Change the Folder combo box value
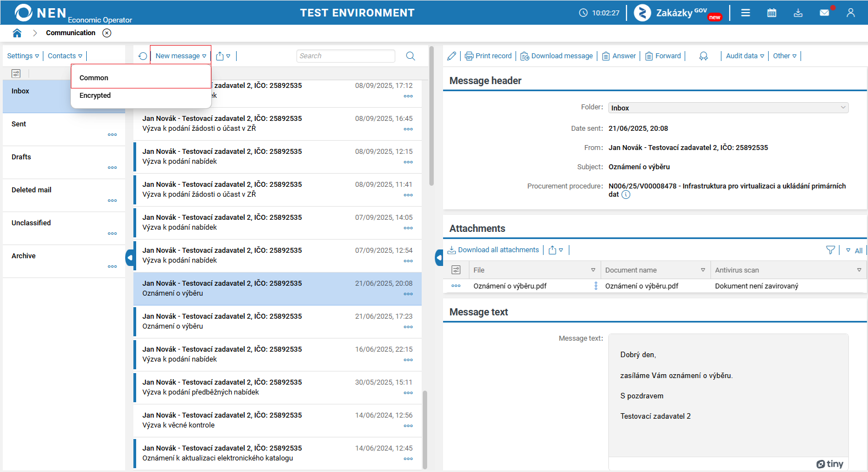Image resolution: width=868 pixels, height=472 pixels. click(728, 108)
